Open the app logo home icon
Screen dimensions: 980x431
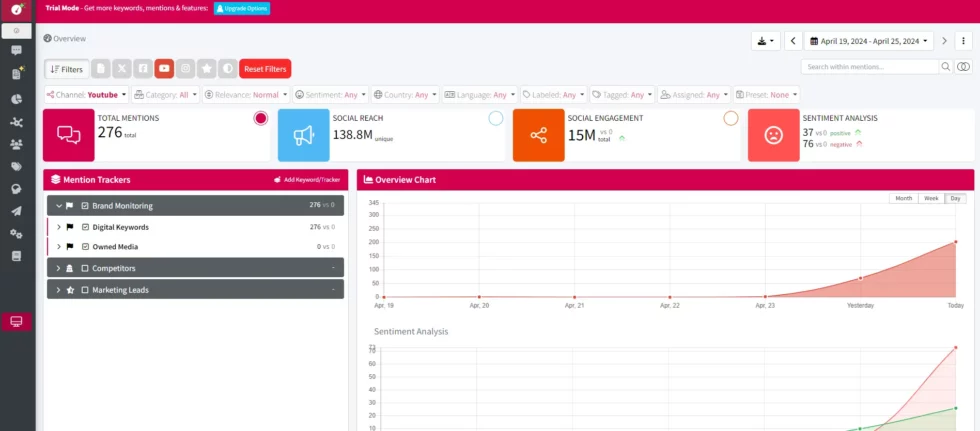17,10
